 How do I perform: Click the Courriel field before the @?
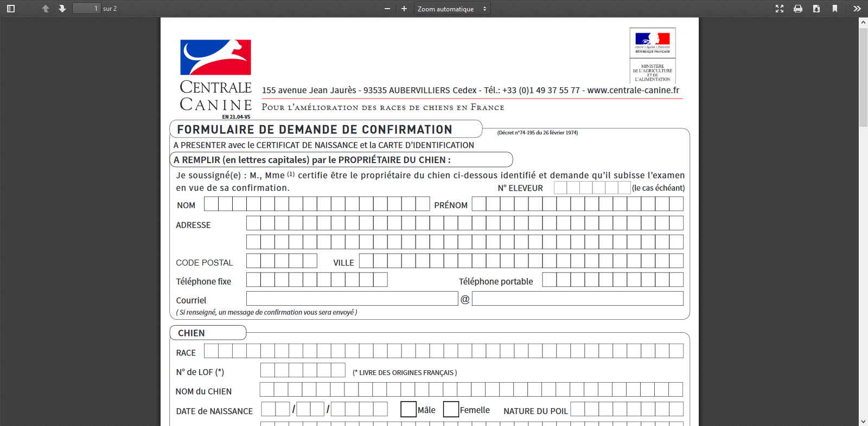(x=352, y=299)
